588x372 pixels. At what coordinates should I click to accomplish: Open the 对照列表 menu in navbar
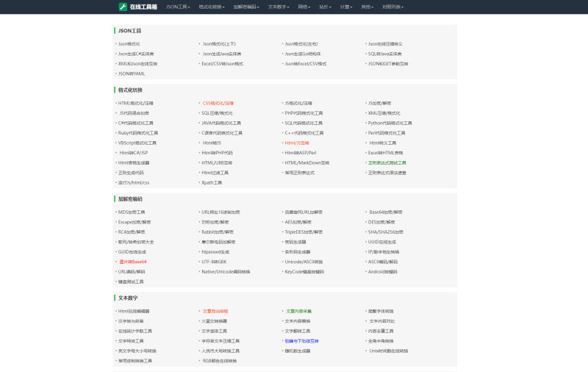[x=394, y=7]
